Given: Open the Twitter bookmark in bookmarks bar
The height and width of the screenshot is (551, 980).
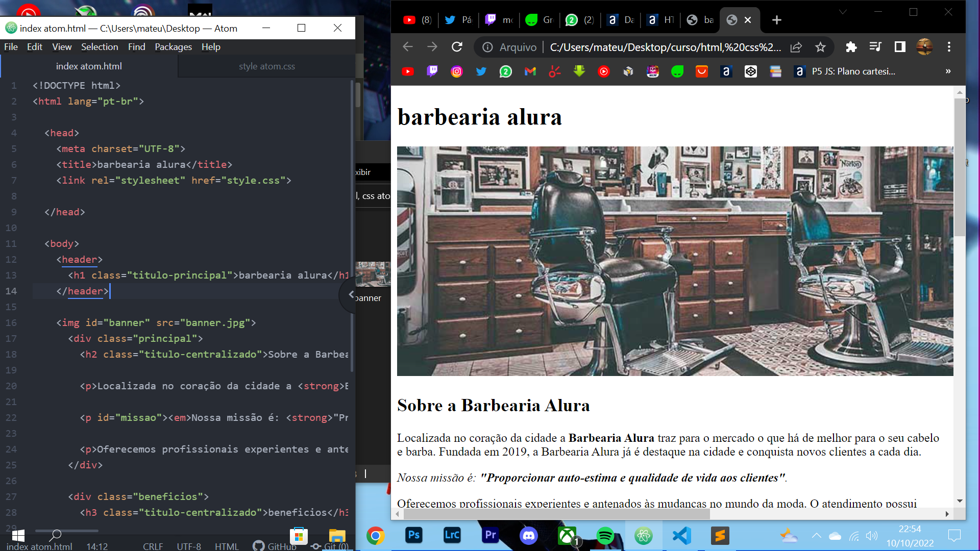Looking at the screenshot, I should point(481,71).
